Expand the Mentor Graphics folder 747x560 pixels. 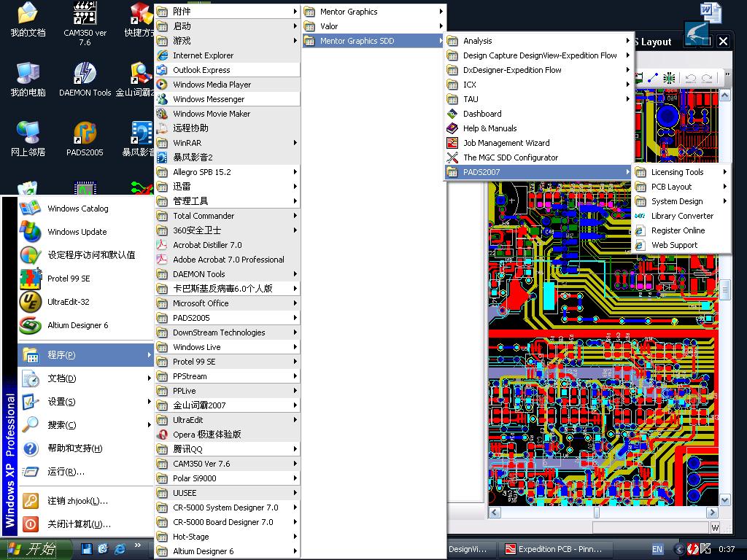click(374, 12)
